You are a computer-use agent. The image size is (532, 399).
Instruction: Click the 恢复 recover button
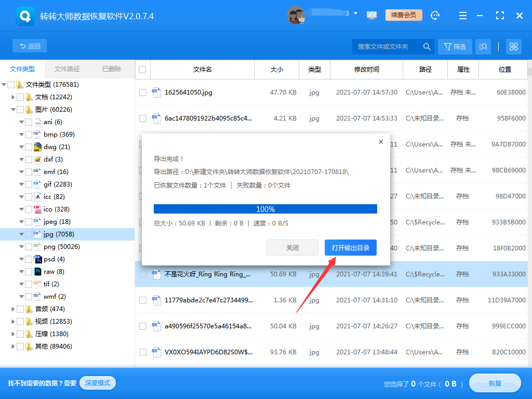(495, 383)
